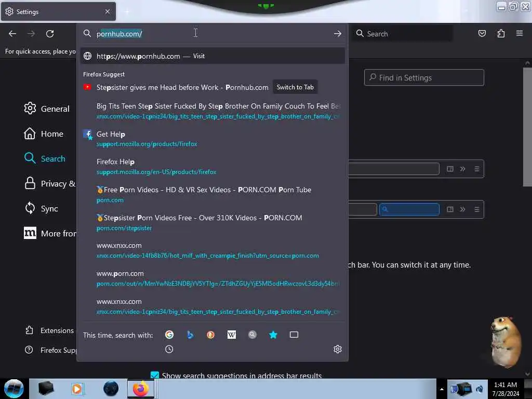The height and width of the screenshot is (399, 532).
Task: Open the Save to Pocket icon
Action: click(482, 33)
